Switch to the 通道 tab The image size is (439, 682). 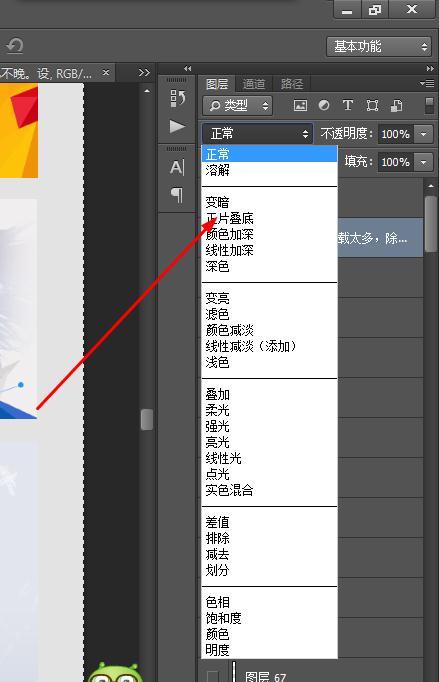[254, 84]
